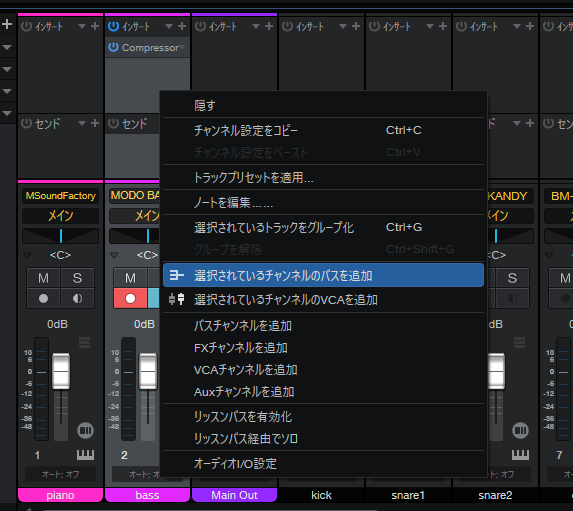This screenshot has height=511, width=573.
Task: Click piano channel keyboard icon
Action: (x=86, y=455)
